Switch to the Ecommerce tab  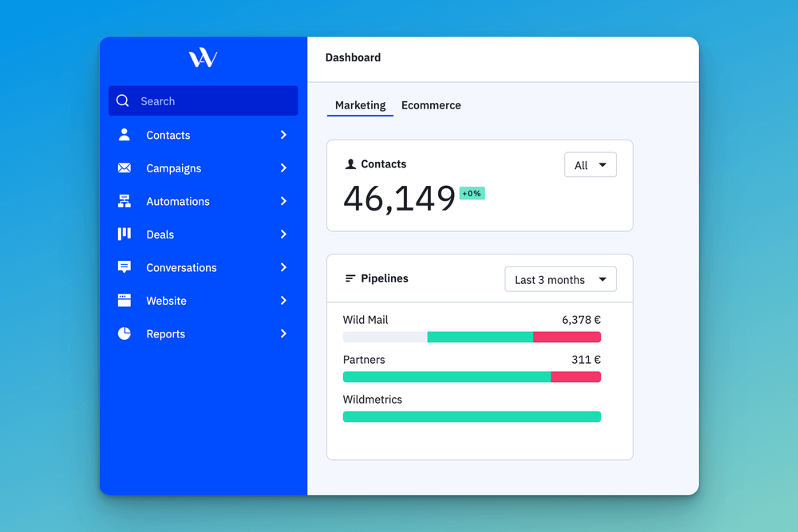431,105
